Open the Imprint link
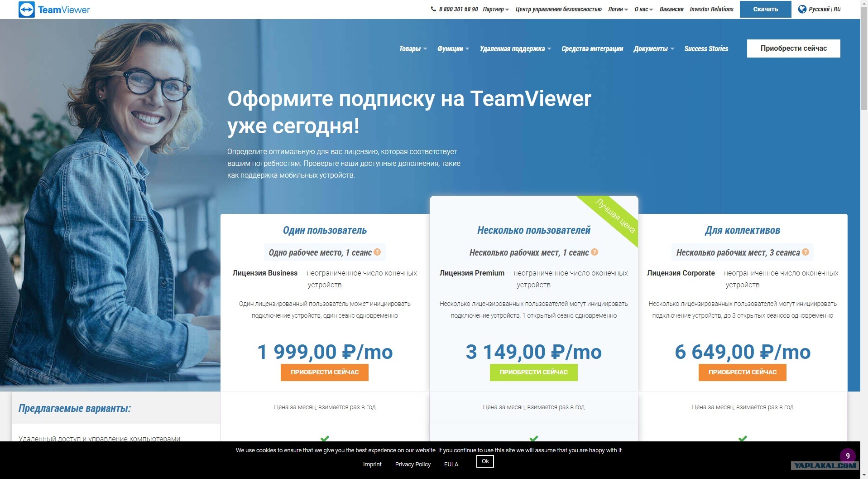Image resolution: width=868 pixels, height=479 pixels. (x=372, y=464)
